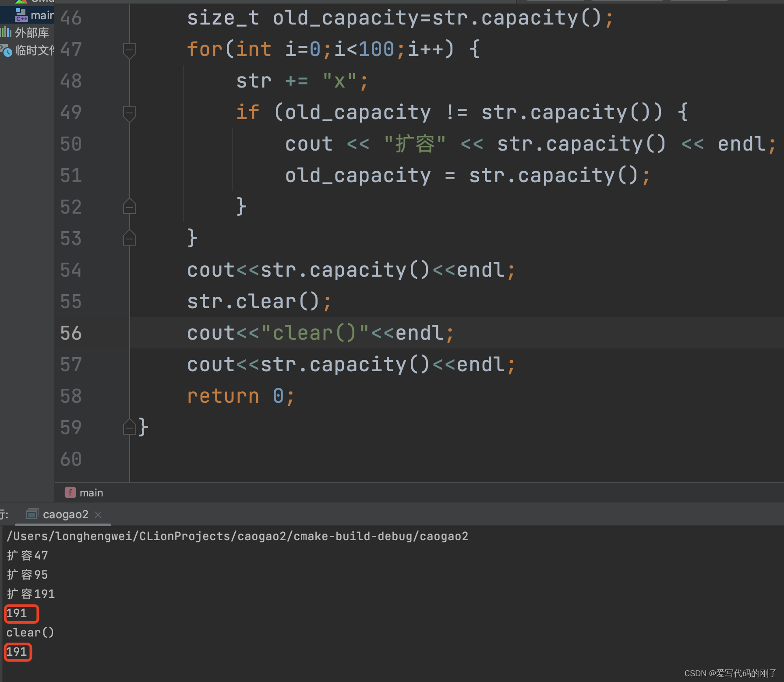Click the 'cout<<str.capacity()<<endl;' line 57
Screen dimensions: 784x682
coord(351,365)
